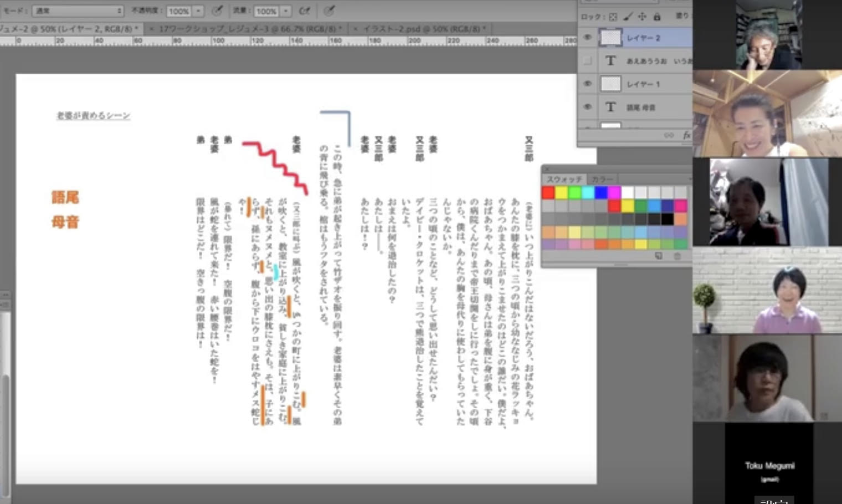Show the hidden あえあううお text layer
The width and height of the screenshot is (842, 504).
(x=587, y=61)
